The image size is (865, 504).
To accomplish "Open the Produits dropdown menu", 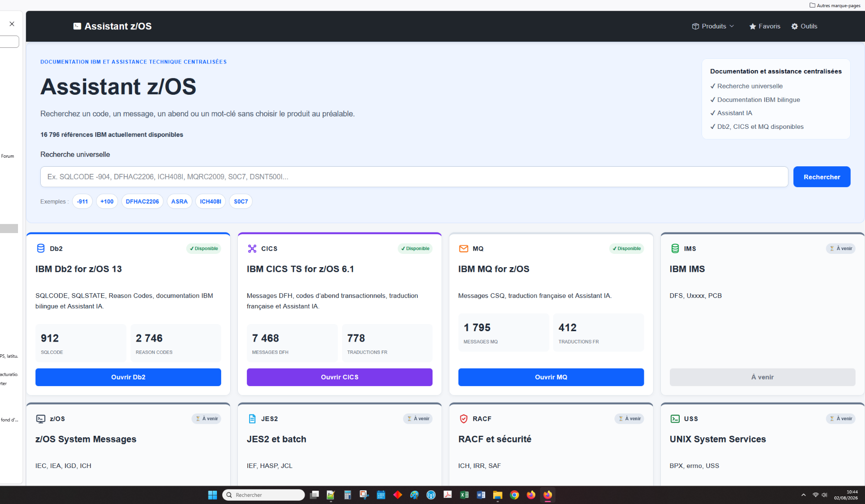I will (x=713, y=26).
